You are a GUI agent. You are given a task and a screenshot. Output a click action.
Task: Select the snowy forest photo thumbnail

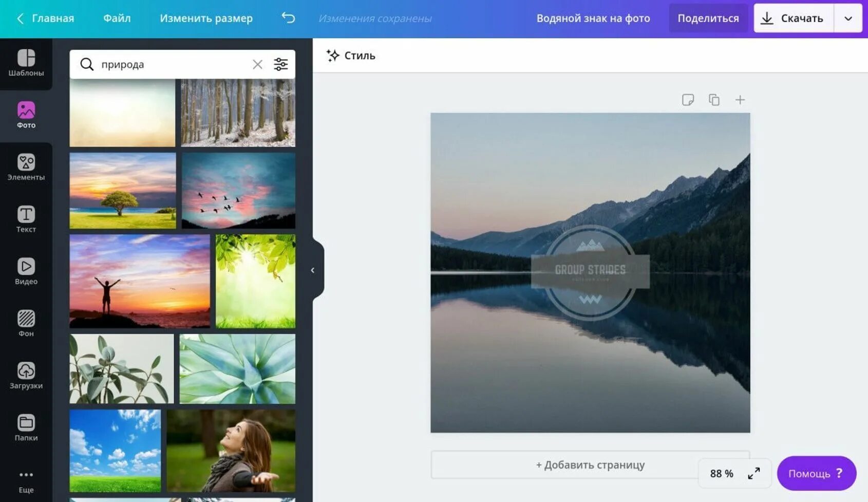pyautogui.click(x=238, y=113)
